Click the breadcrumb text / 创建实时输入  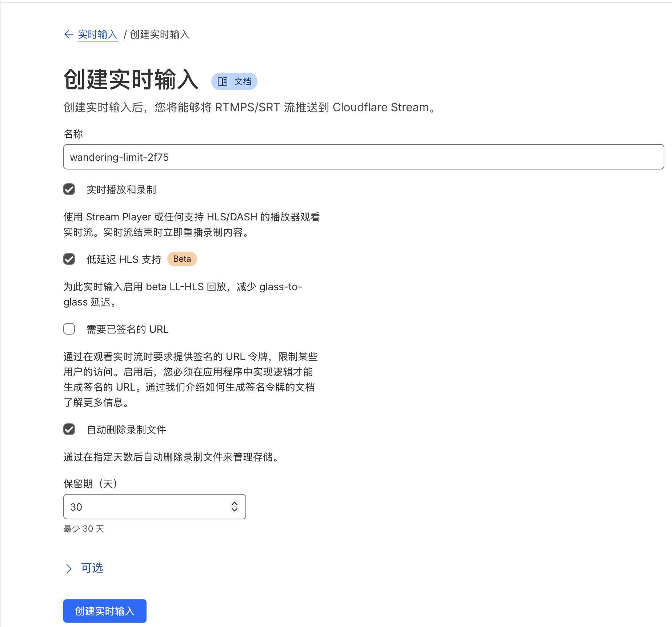click(156, 35)
